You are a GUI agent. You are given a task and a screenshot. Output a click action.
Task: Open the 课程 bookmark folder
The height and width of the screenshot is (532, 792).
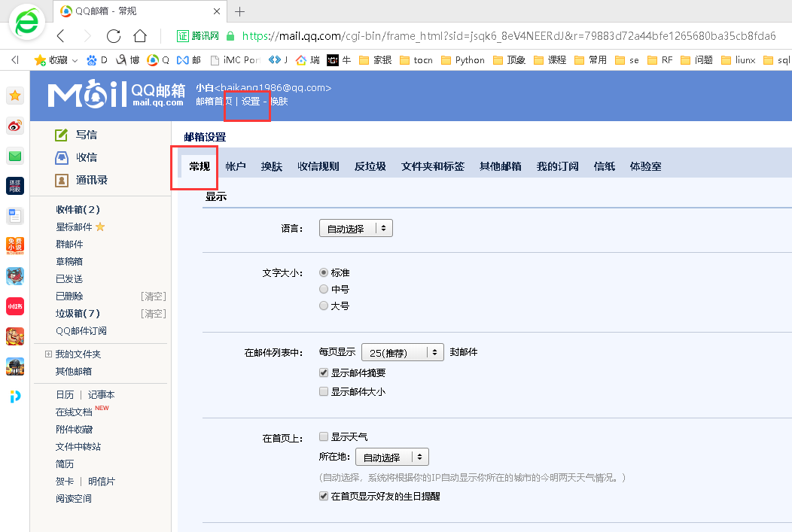tap(550, 60)
